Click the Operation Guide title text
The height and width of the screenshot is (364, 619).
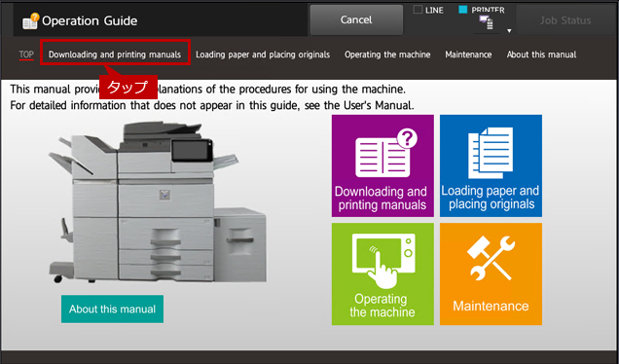tap(90, 20)
